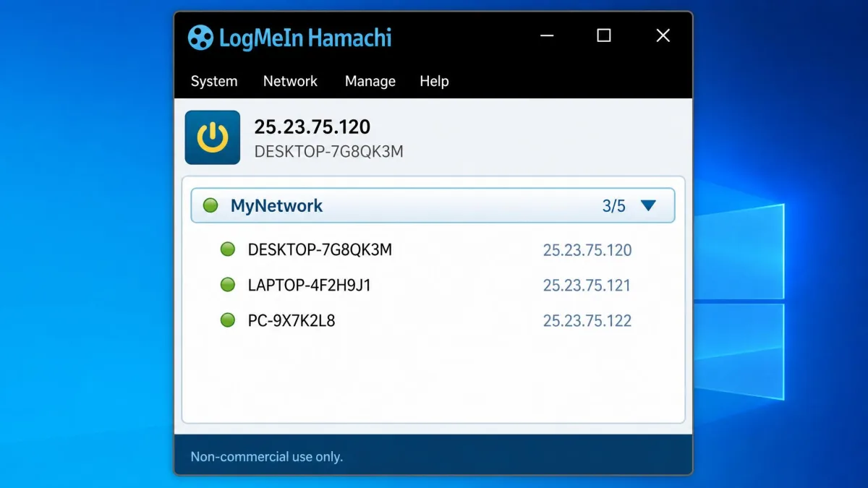Open the Network menu
This screenshot has width=868, height=488.
coord(290,82)
